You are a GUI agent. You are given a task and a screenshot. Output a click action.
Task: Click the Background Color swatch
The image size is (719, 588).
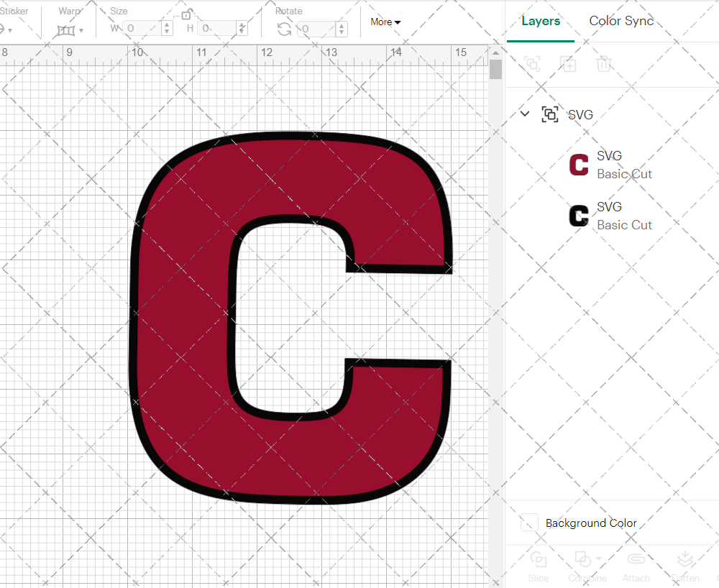pyautogui.click(x=529, y=523)
